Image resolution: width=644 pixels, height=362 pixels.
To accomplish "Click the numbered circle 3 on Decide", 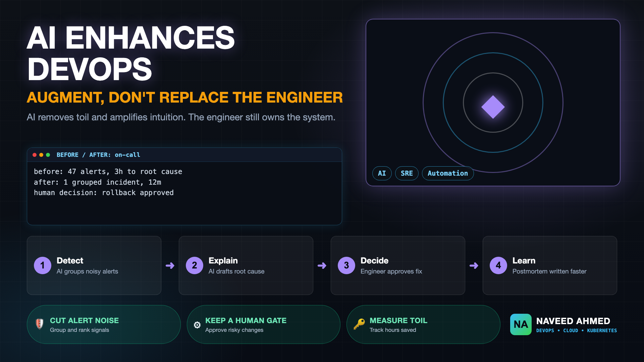I will pyautogui.click(x=346, y=265).
